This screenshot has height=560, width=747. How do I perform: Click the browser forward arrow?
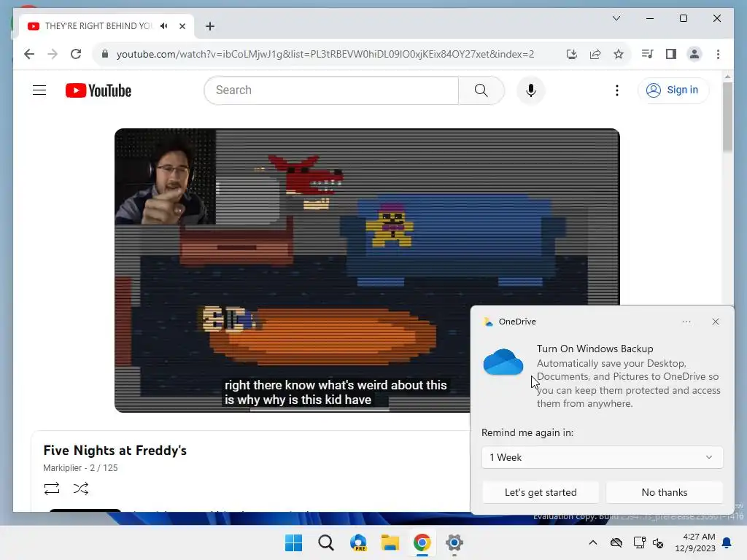point(53,54)
